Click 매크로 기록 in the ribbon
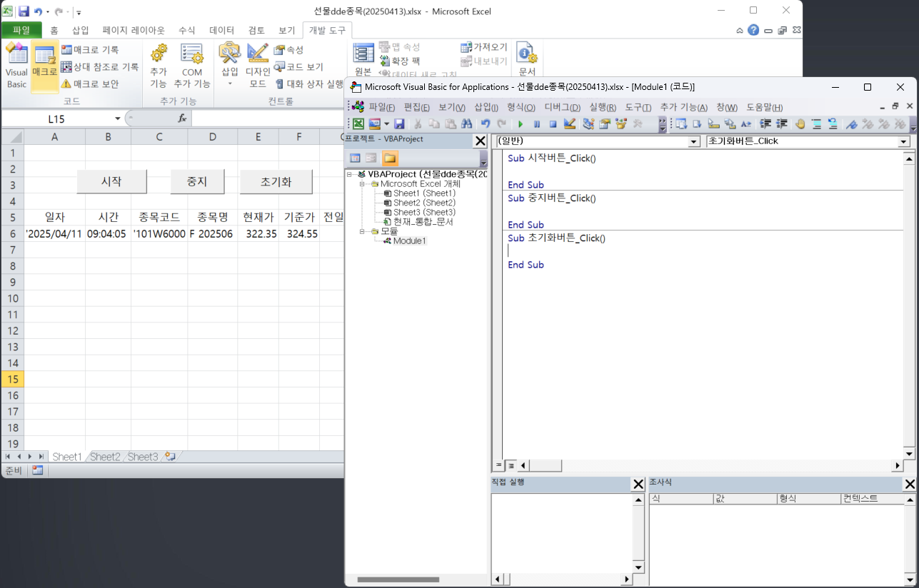The height and width of the screenshot is (588, 919). tap(91, 50)
